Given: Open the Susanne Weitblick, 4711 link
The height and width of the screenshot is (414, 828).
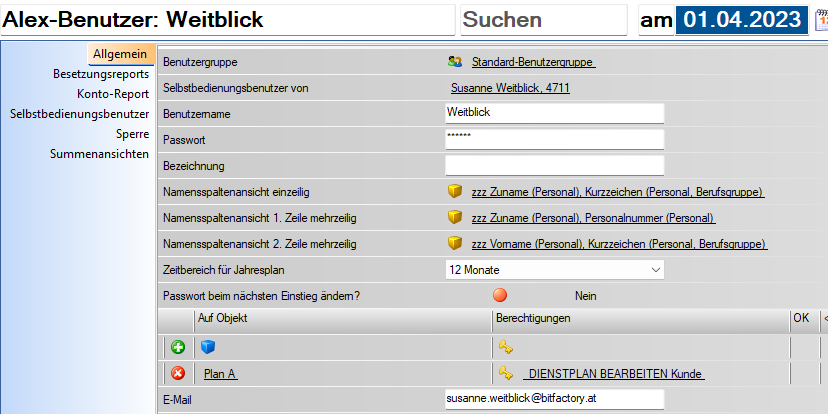Looking at the screenshot, I should (510, 88).
